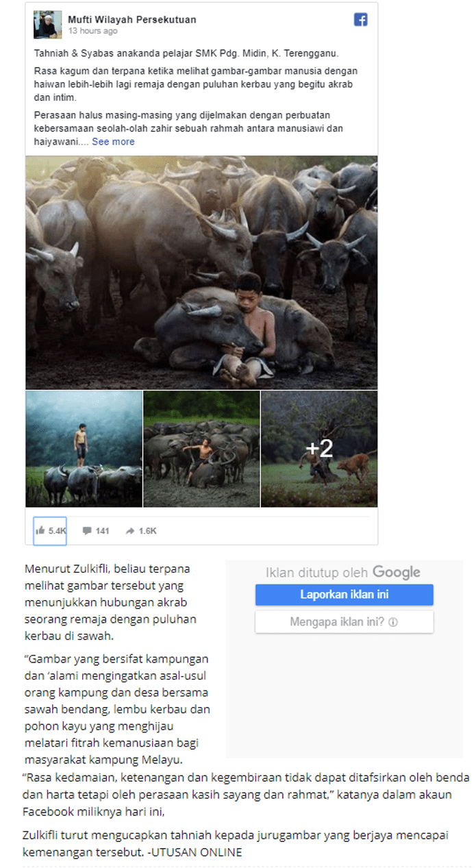Expand post text with See more
The image size is (476, 868).
(114, 142)
